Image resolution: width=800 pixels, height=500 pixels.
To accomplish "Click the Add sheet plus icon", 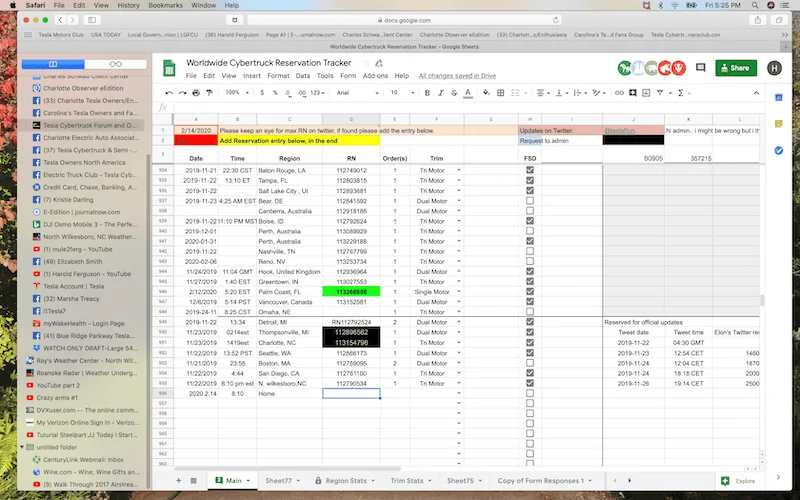I will tap(179, 481).
